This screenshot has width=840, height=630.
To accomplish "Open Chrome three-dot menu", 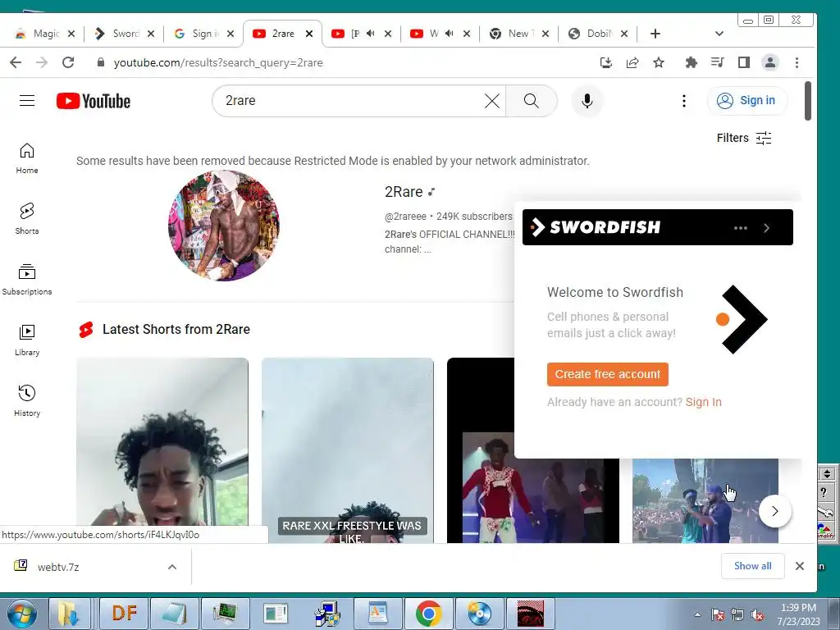I will [797, 62].
